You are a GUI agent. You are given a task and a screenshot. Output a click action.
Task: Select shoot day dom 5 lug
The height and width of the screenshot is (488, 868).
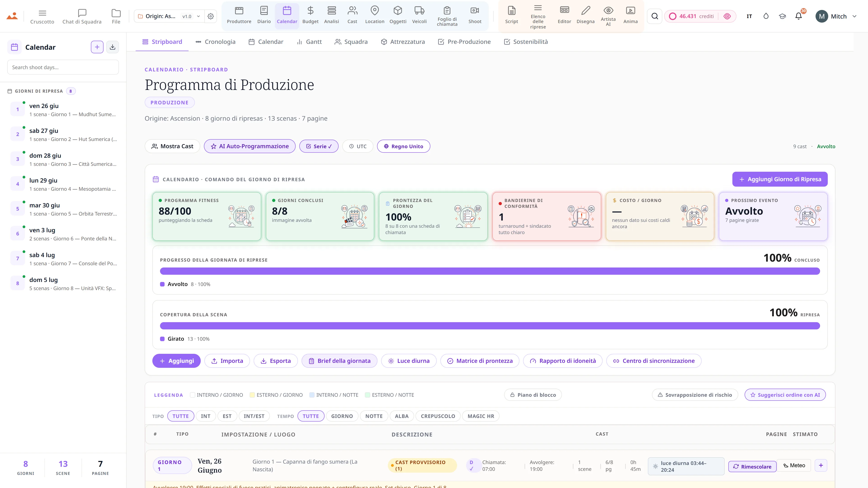[x=63, y=284]
